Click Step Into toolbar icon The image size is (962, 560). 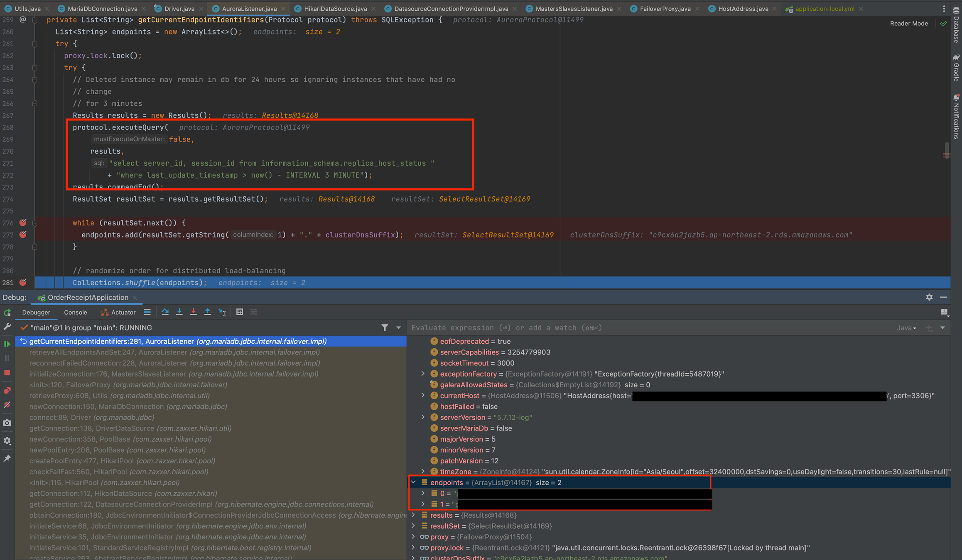coord(179,312)
